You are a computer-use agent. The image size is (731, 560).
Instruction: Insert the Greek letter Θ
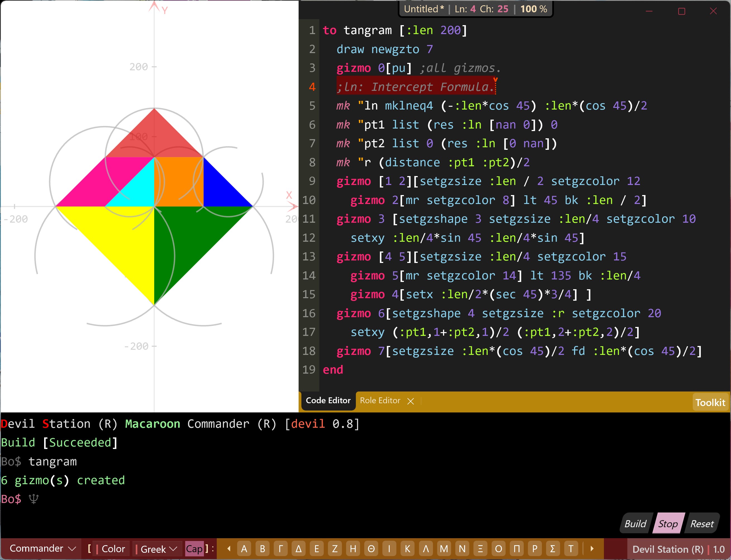pyautogui.click(x=371, y=549)
